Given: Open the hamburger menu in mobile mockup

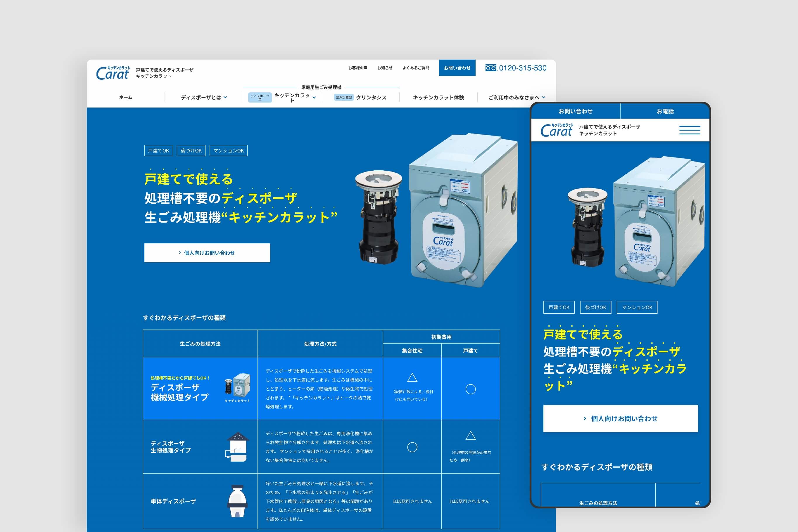Looking at the screenshot, I should 689,130.
